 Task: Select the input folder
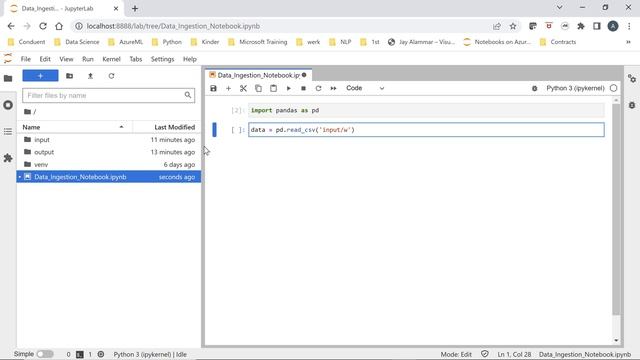109,140
